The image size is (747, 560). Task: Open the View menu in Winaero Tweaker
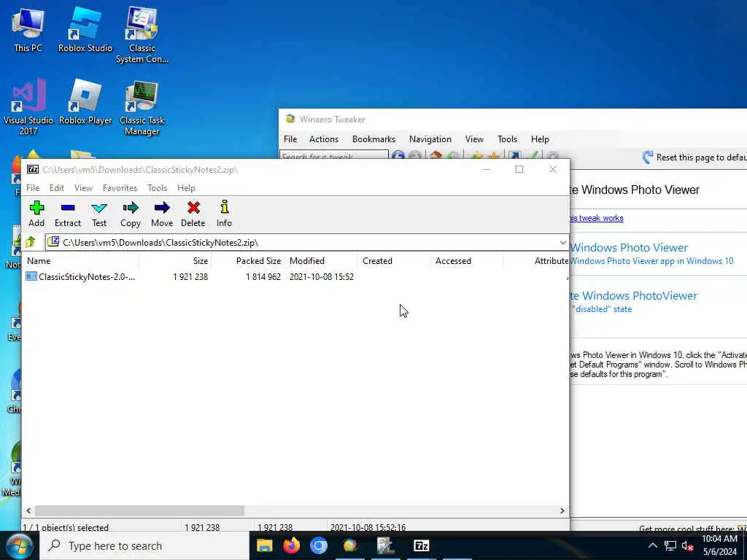(x=474, y=139)
